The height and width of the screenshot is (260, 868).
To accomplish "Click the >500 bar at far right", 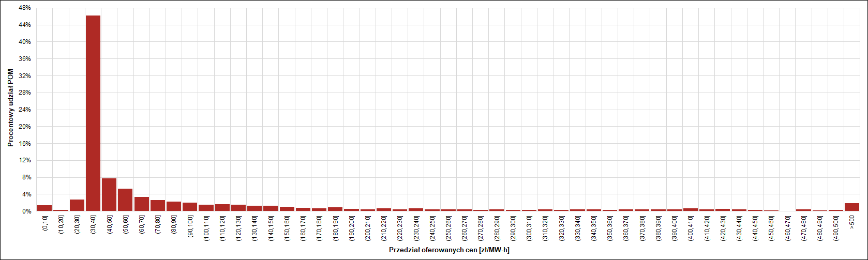I will (x=851, y=207).
